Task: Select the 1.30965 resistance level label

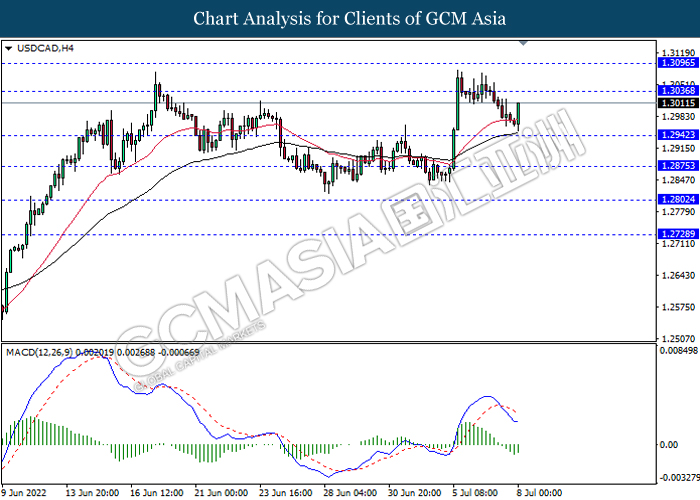Action: tap(679, 63)
